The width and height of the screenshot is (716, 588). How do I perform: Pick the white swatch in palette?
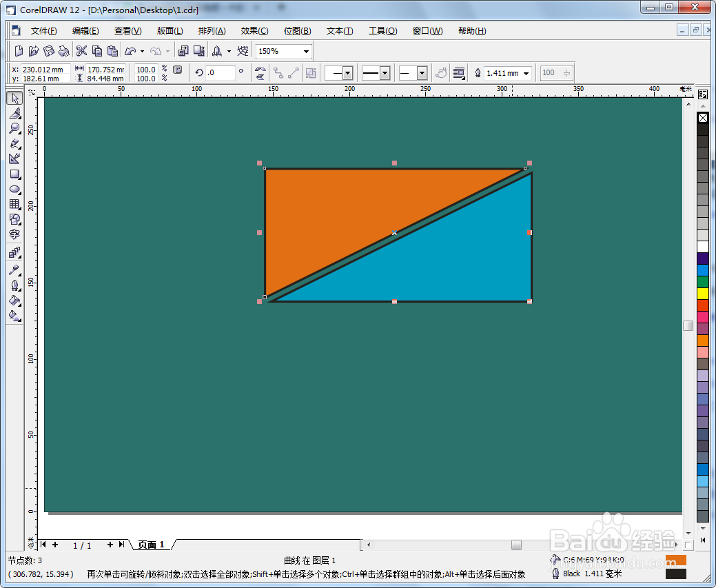(x=703, y=247)
